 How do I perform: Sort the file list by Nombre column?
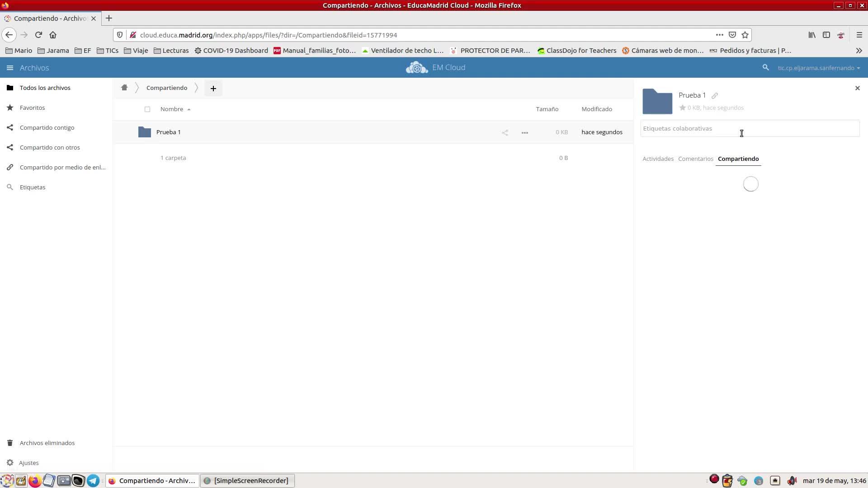(x=172, y=109)
